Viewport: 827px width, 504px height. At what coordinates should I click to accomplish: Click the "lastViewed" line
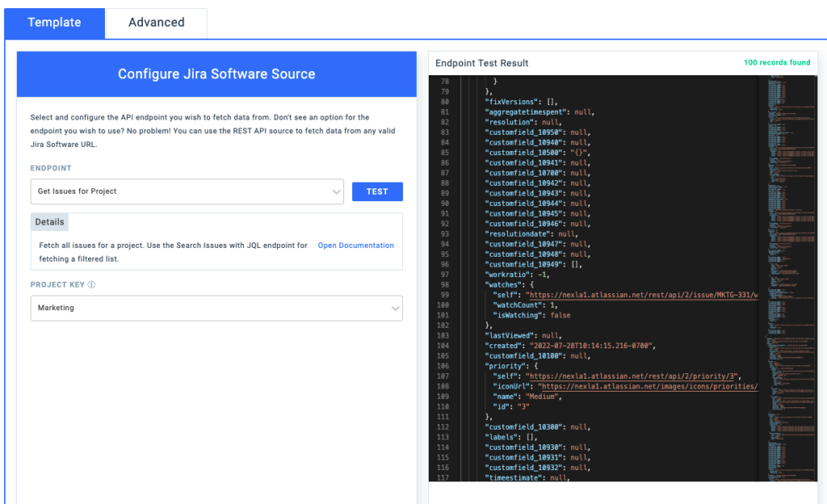(523, 336)
